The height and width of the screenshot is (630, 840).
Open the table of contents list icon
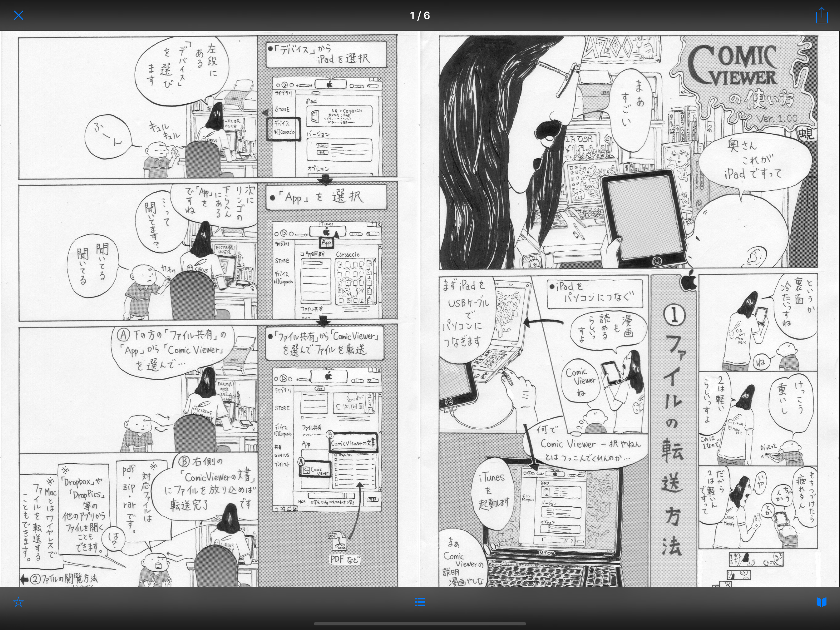pos(420,602)
